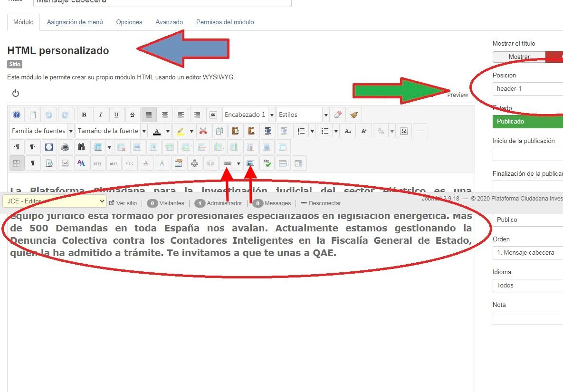Apply the black text color swatch
The image size is (563, 392).
157,131
